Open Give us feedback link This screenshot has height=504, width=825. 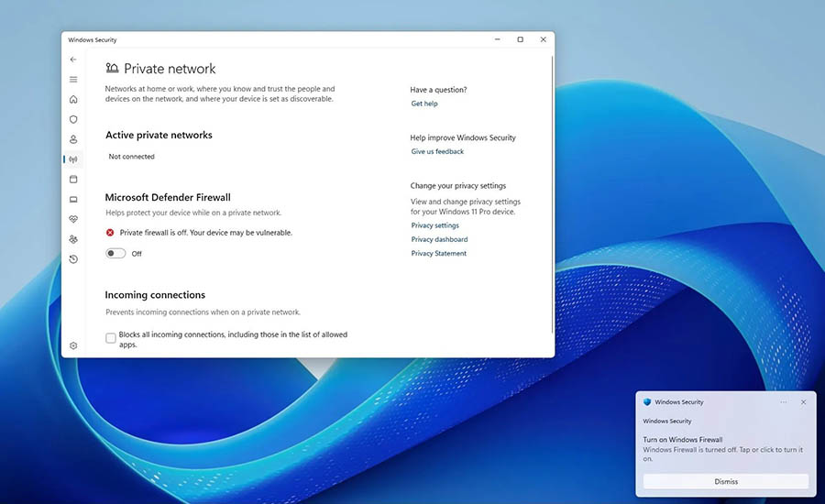[x=437, y=151]
